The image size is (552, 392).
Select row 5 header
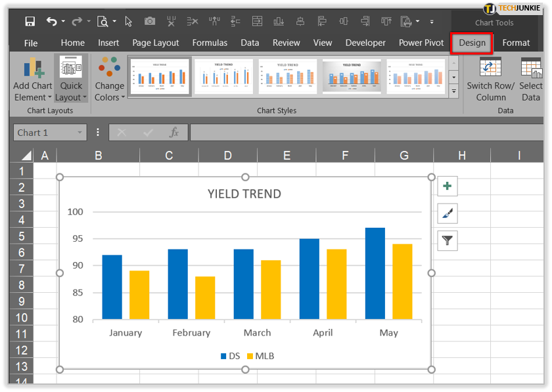[x=22, y=236]
